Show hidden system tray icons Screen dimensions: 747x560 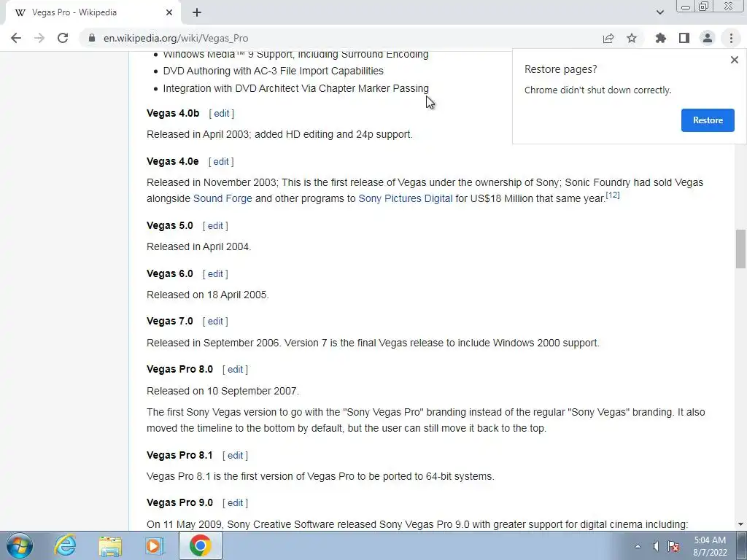click(x=638, y=546)
